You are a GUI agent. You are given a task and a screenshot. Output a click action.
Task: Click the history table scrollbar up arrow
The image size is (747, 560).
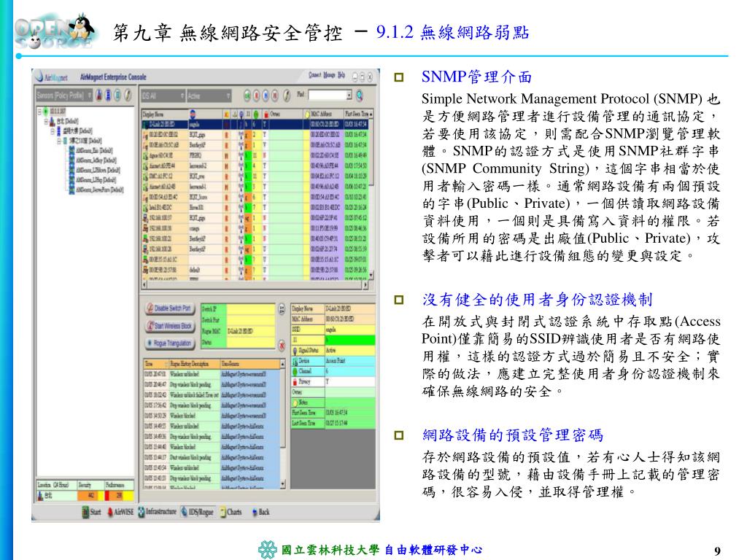coord(283,364)
